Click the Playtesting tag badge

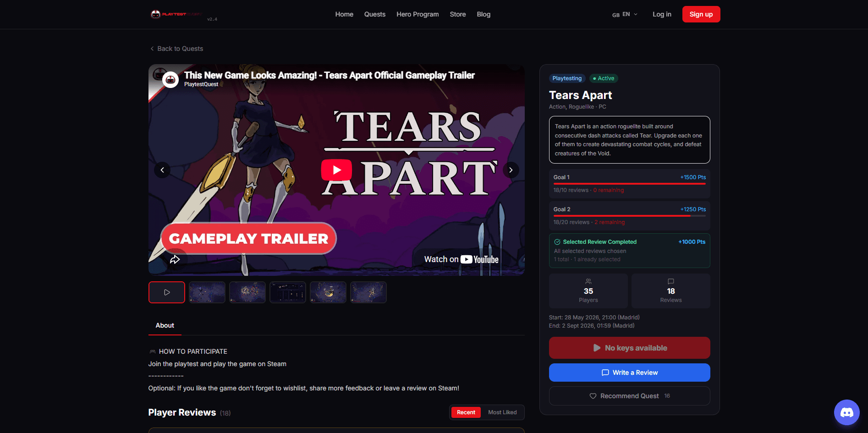coord(567,78)
